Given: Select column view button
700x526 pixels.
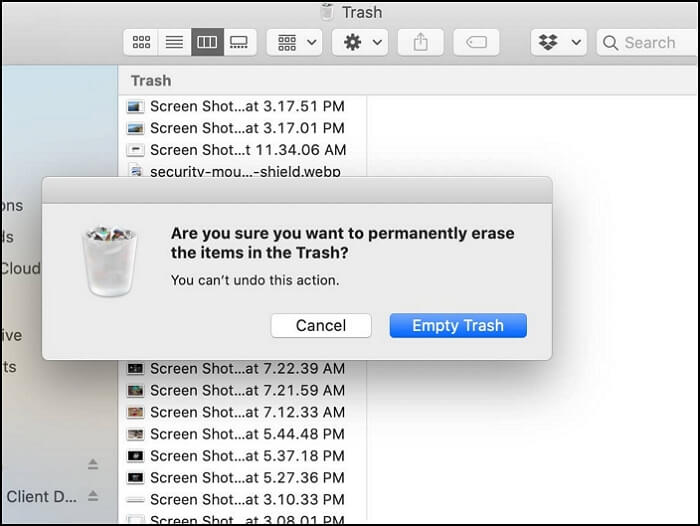Looking at the screenshot, I should point(207,42).
